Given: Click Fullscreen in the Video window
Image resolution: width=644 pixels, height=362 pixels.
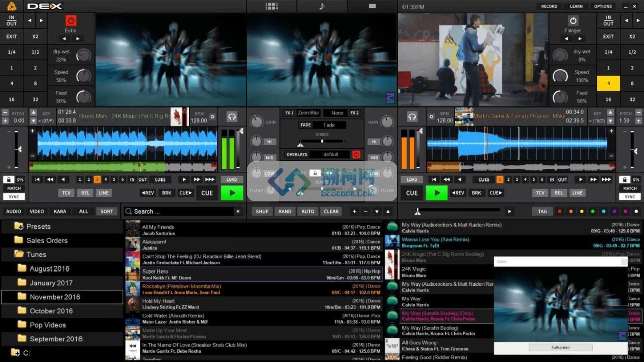Looking at the screenshot, I should click(x=560, y=347).
